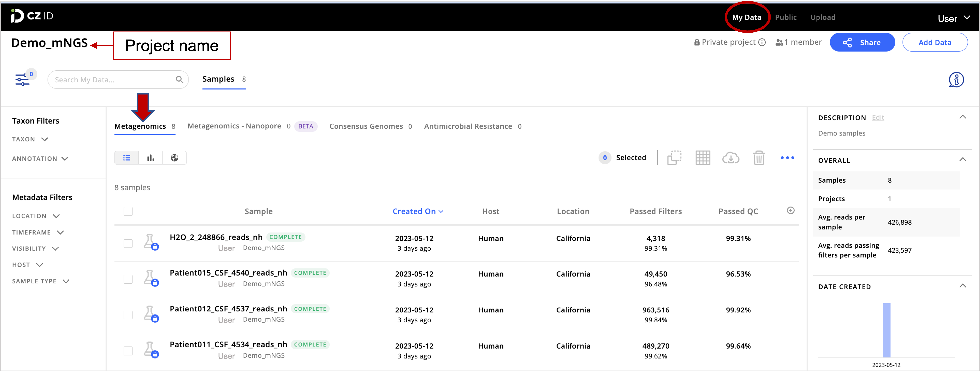The height and width of the screenshot is (372, 980).
Task: Click the description Edit link
Action: pos(878,118)
